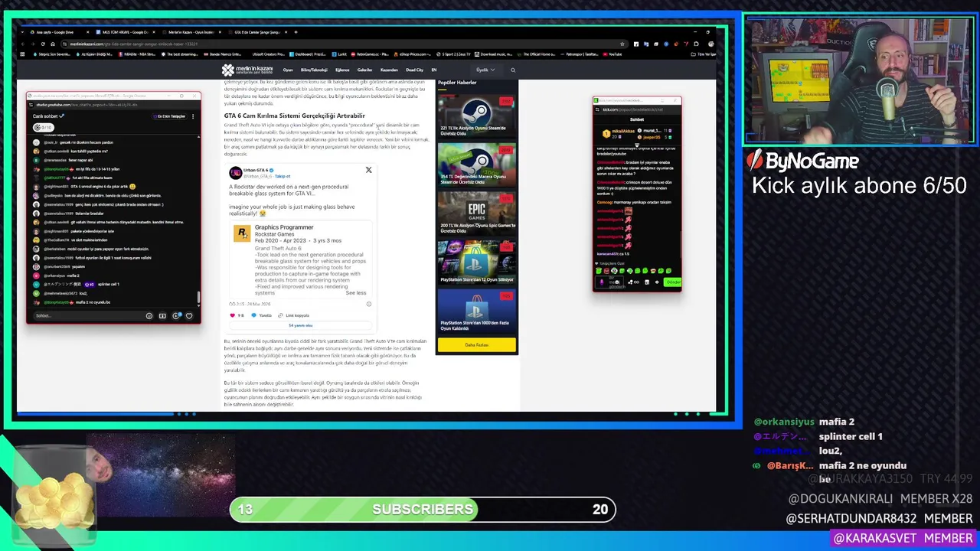Click the 'GTA 6 Cam Kırılma Sistemi' article heading
980x551 pixels.
coord(294,116)
